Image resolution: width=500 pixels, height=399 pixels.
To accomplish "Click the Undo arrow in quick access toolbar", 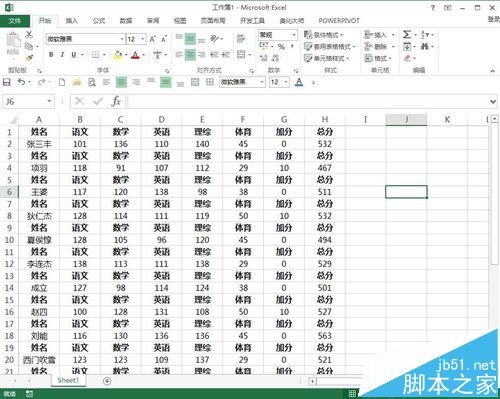I will tap(21, 82).
